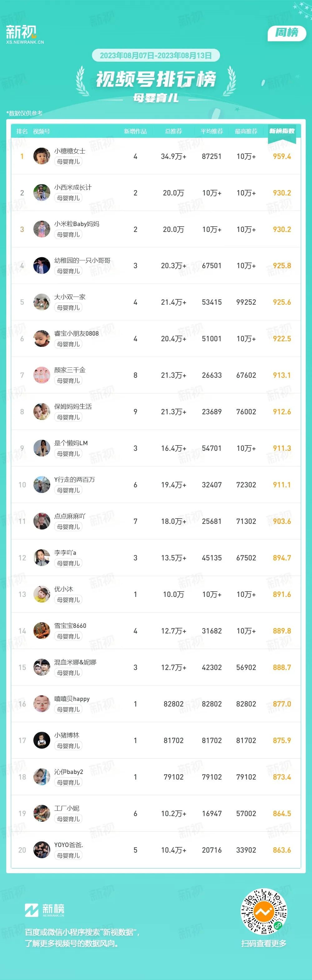
Task: Click the 新增作品 column header
Action: [x=135, y=131]
